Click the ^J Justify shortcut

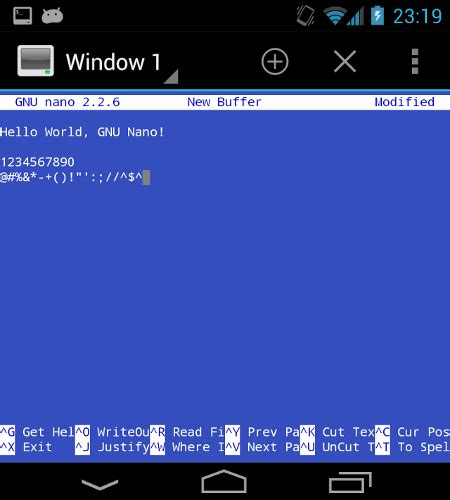(112, 447)
